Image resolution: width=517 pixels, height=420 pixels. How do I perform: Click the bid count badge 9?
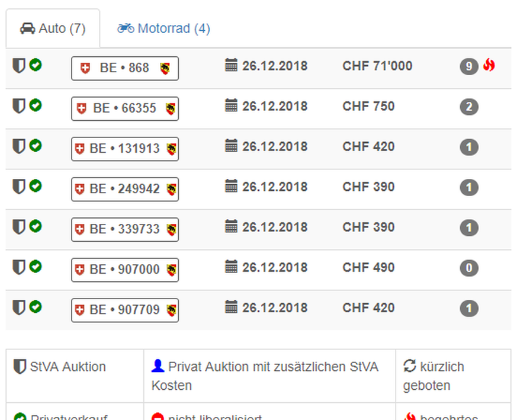pos(468,66)
